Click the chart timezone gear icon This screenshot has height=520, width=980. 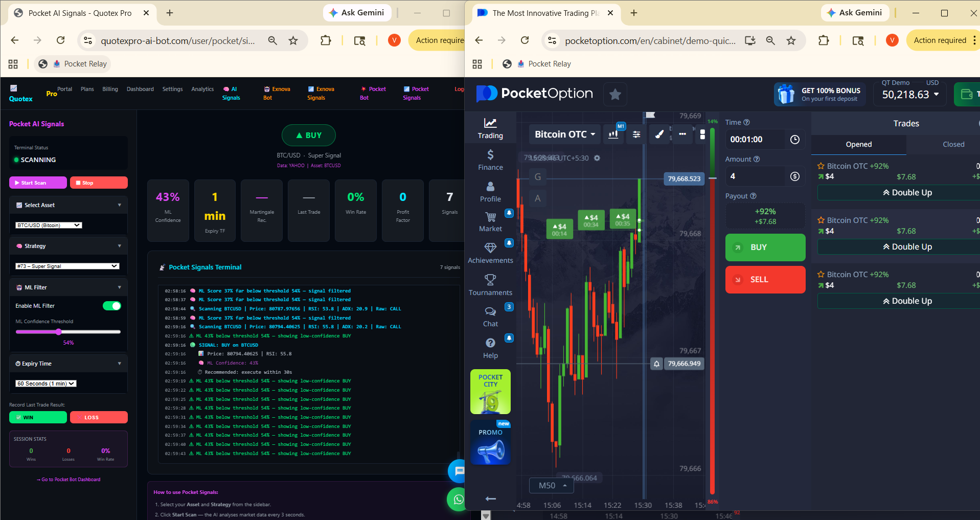pyautogui.click(x=597, y=158)
